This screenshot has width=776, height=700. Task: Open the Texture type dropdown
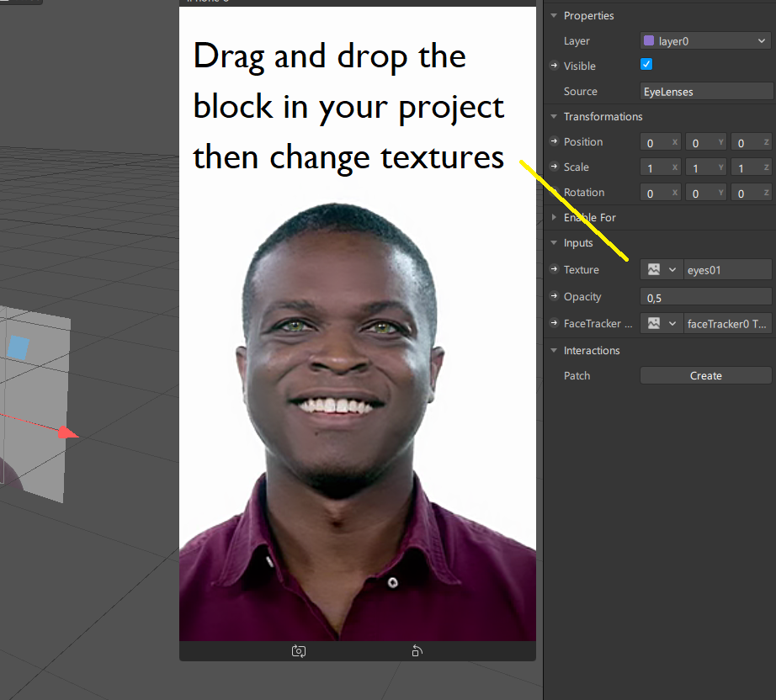pyautogui.click(x=662, y=269)
